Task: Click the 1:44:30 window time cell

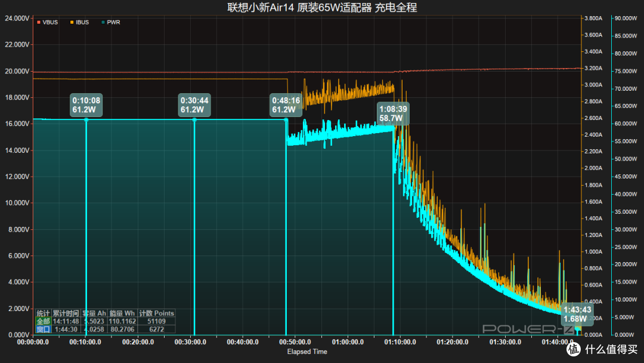Action: [x=66, y=330]
